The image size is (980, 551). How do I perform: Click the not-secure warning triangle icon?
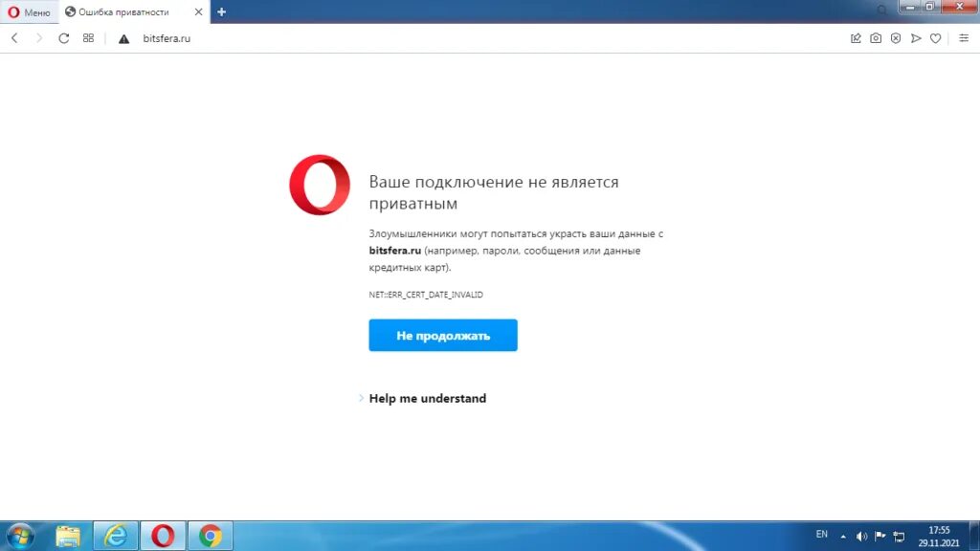(123, 38)
